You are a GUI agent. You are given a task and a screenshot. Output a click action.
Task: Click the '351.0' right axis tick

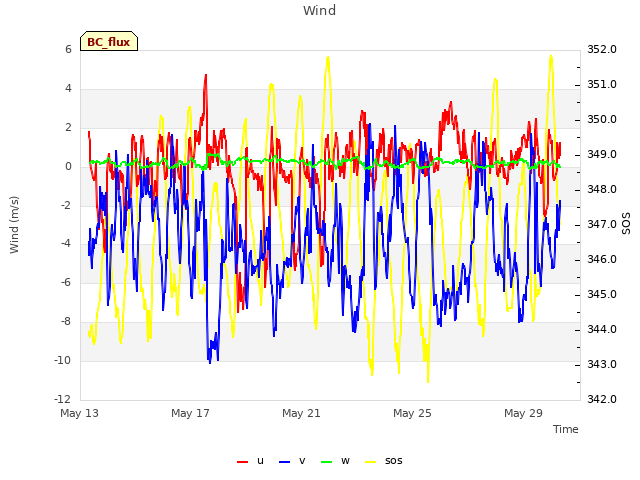(x=602, y=84)
